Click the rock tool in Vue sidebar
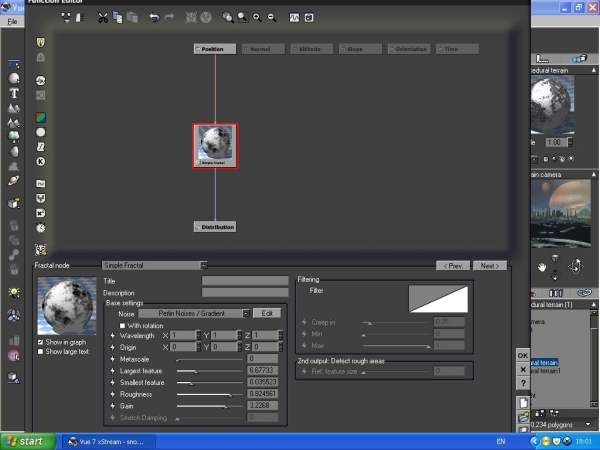This screenshot has height=450, width=600. tap(14, 152)
